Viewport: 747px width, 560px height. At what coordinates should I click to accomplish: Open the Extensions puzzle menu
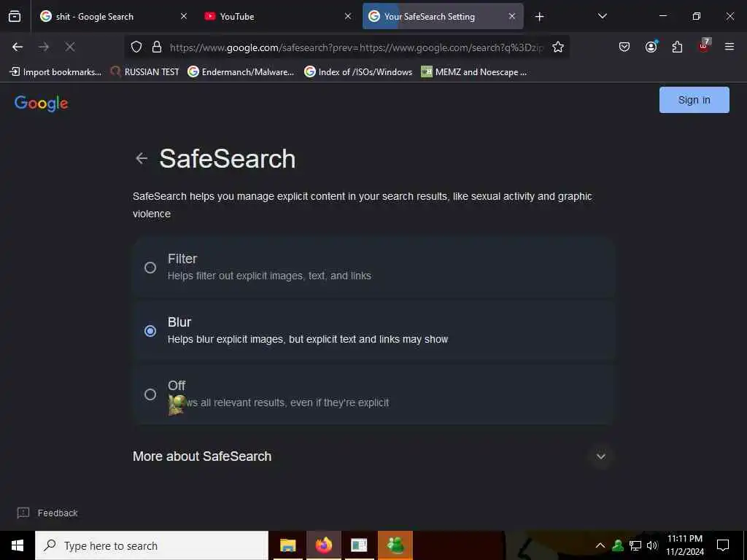coord(677,47)
